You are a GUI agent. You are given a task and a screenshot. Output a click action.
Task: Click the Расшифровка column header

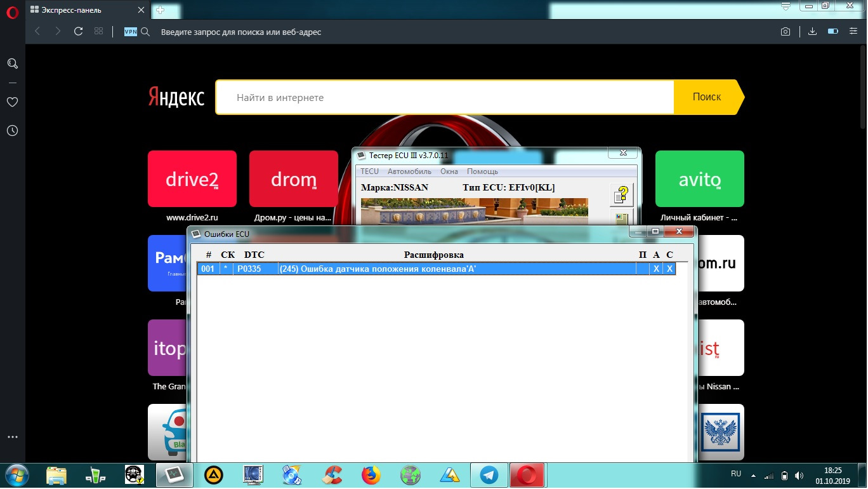[x=434, y=255]
